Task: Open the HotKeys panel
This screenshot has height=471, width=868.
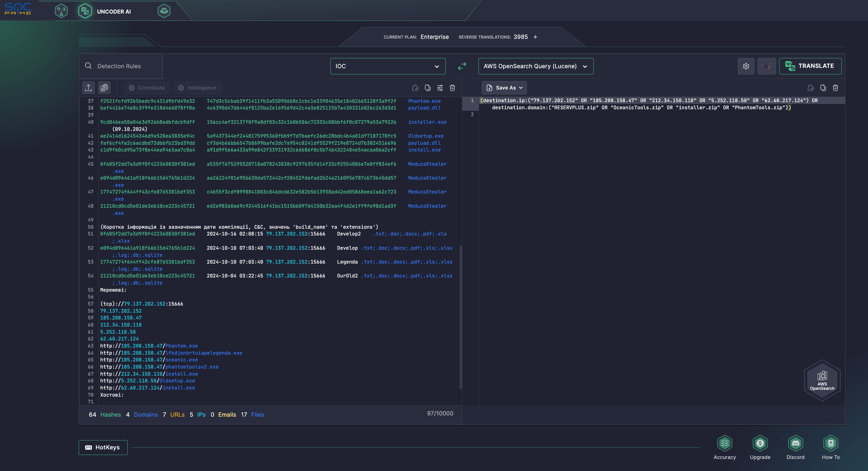Action: pyautogui.click(x=103, y=448)
